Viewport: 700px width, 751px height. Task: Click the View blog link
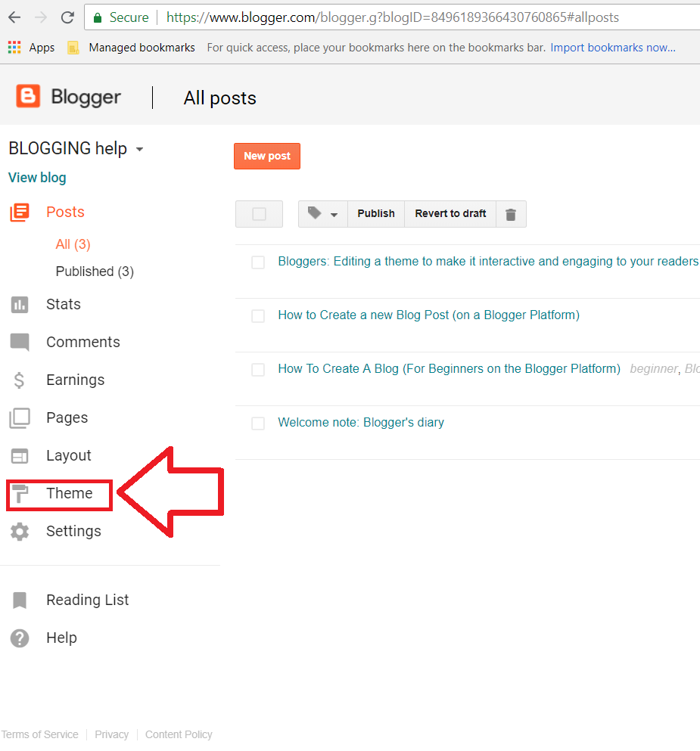coord(37,178)
